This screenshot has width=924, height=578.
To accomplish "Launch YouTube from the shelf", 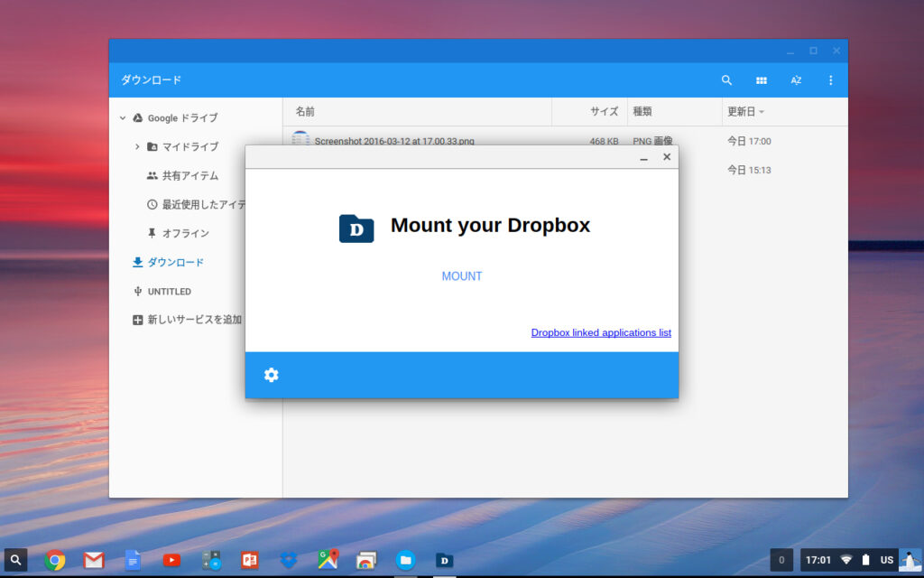I will (171, 560).
